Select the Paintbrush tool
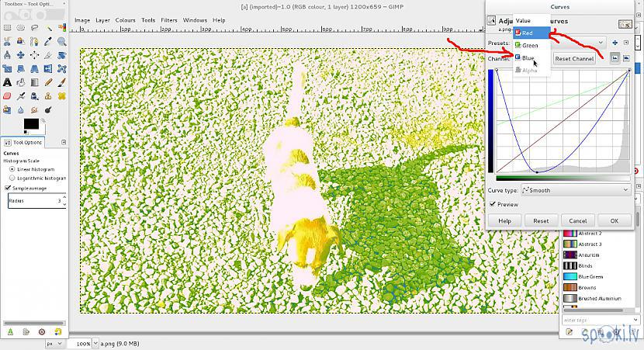The height and width of the screenshot is (350, 644). (x=62, y=82)
